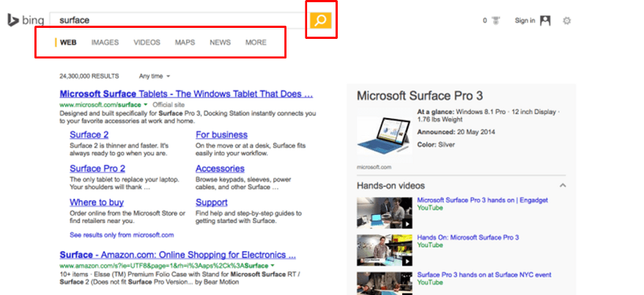Image resolution: width=644 pixels, height=295 pixels.
Task: Collapse the Hands-on videos section
Action: 563,186
